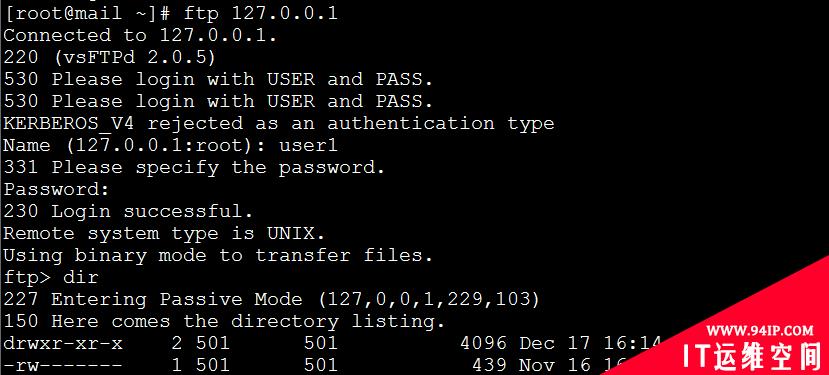Click the '227 Entering Passive Mode' line
The image size is (829, 375).
point(272,299)
